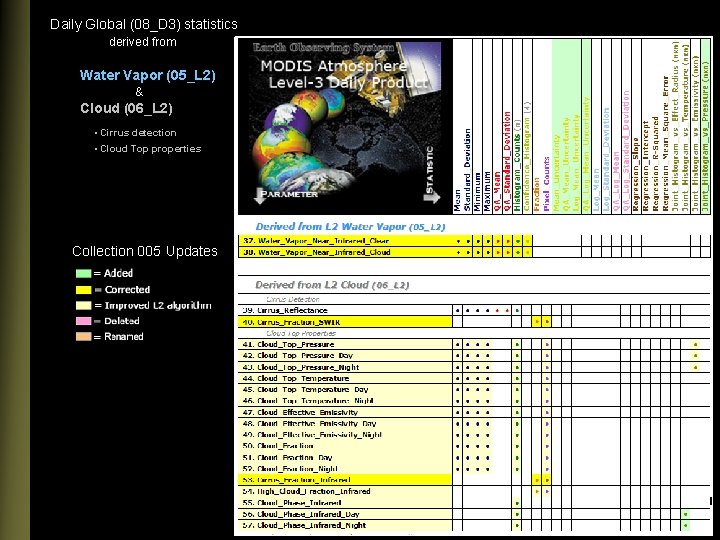The height and width of the screenshot is (540, 720).
Task: Select row 54 High_Cloud_Fraction_Infrared
Action: 474,491
